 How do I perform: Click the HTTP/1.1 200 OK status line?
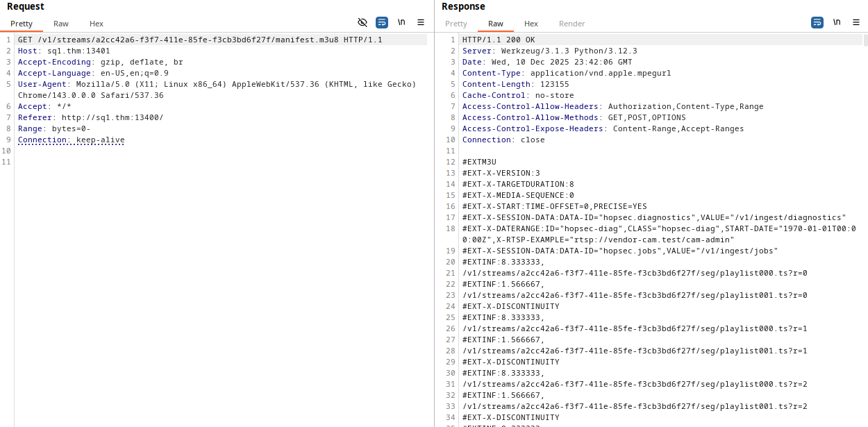click(x=499, y=40)
